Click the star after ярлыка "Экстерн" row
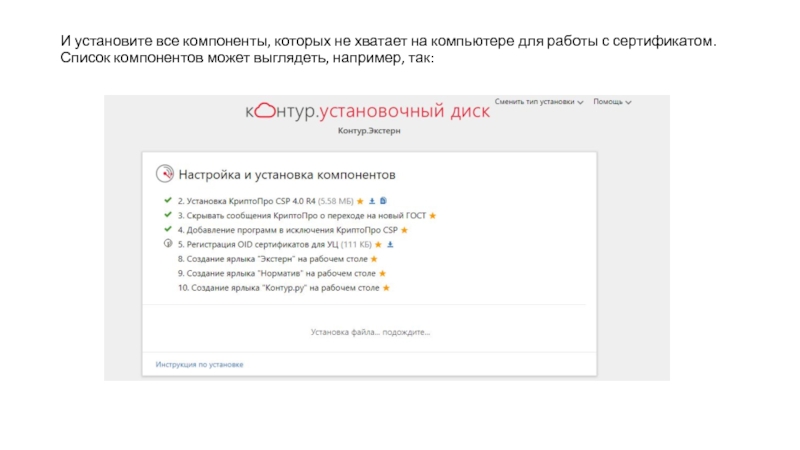The width and height of the screenshot is (800, 450). (374, 259)
